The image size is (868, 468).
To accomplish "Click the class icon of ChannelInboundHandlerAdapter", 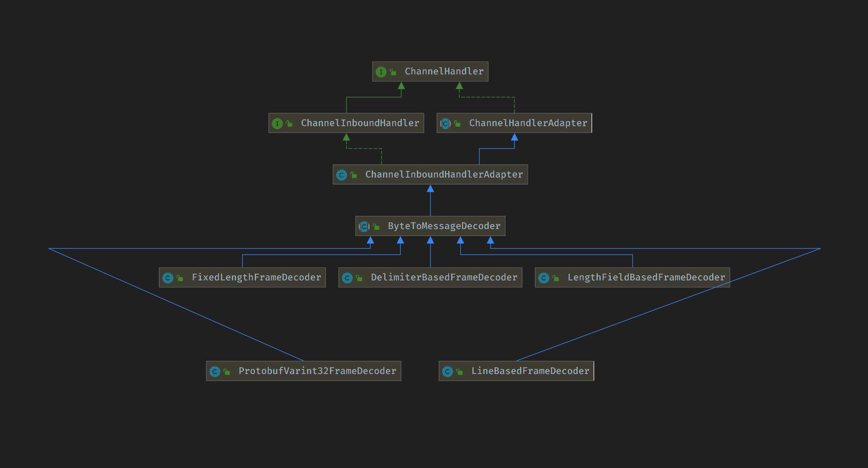I will 341,175.
